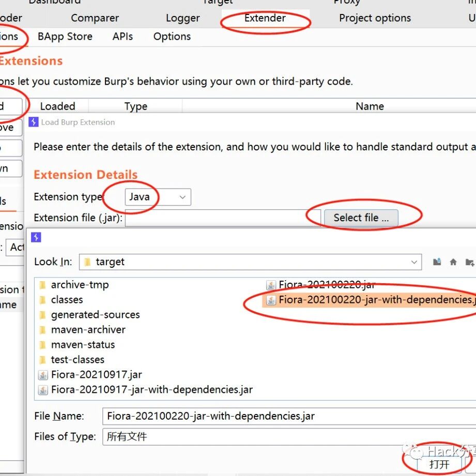Switch to the Logger tab
Image resolution: width=476 pixels, height=476 pixels.
tap(183, 18)
